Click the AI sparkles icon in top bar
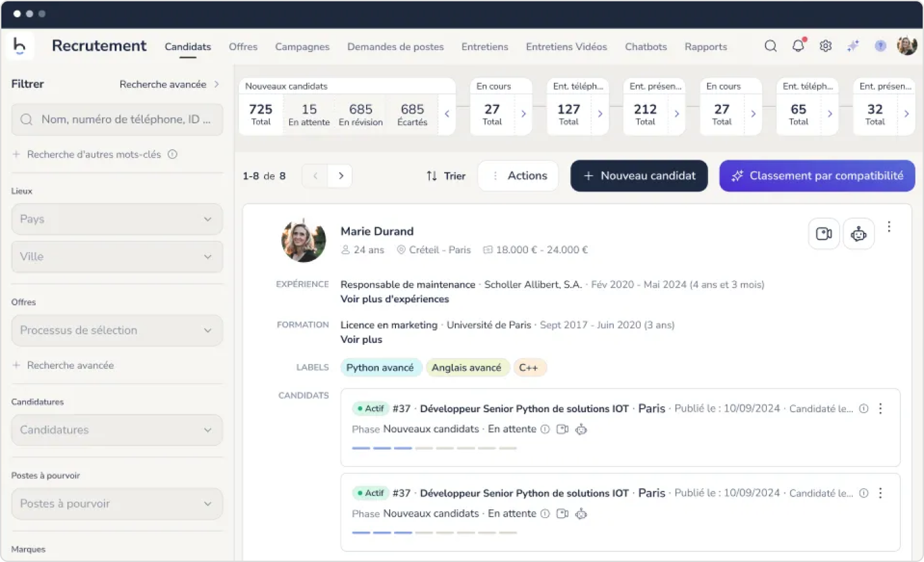Screen dimensions: 924x562 tap(853, 46)
